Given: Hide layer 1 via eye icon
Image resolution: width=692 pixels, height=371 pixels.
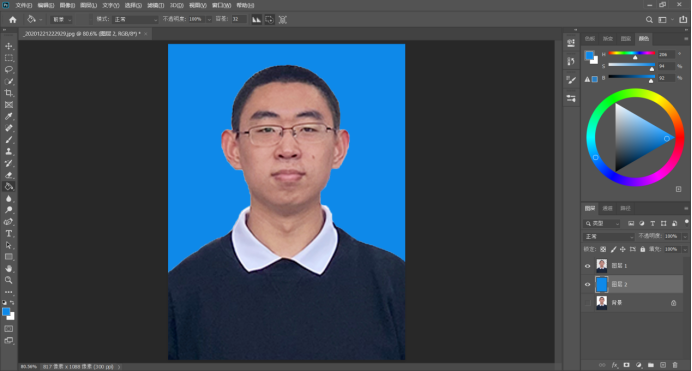Looking at the screenshot, I should click(x=587, y=266).
